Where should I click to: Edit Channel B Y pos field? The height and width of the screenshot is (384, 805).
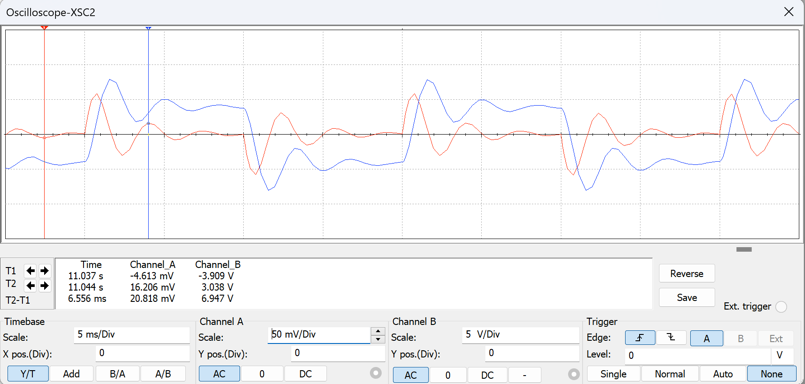[x=532, y=354]
